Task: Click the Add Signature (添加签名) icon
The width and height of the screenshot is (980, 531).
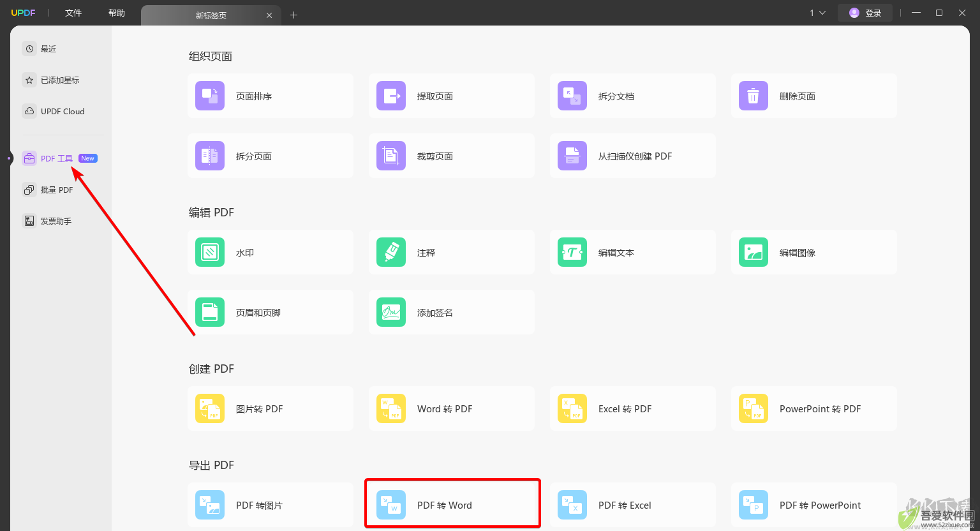Action: coord(391,312)
